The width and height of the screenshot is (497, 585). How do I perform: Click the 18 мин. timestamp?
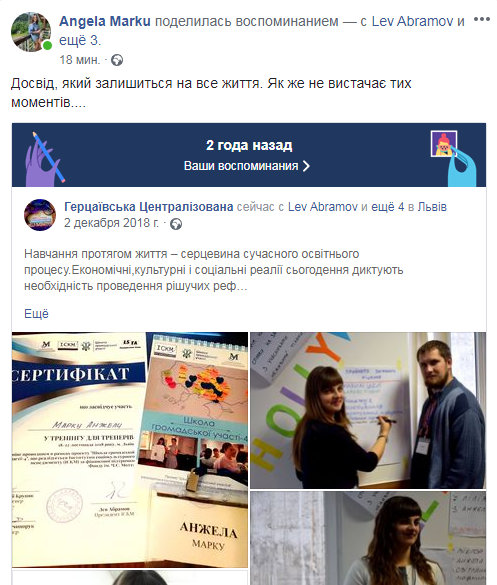80,60
